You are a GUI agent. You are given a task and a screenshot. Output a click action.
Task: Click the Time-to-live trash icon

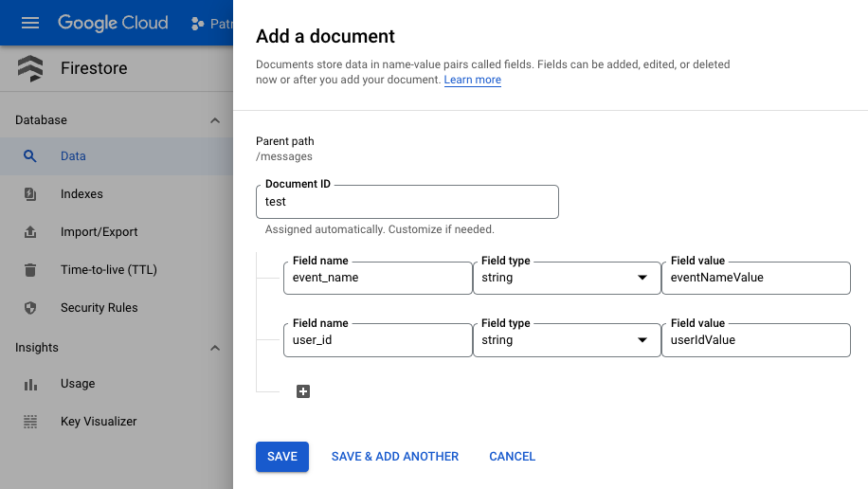(x=30, y=270)
